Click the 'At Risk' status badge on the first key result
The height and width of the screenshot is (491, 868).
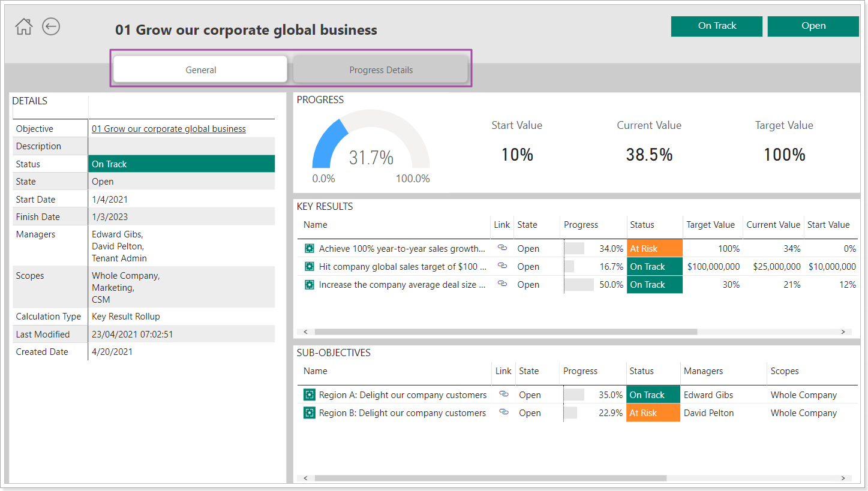pos(654,248)
